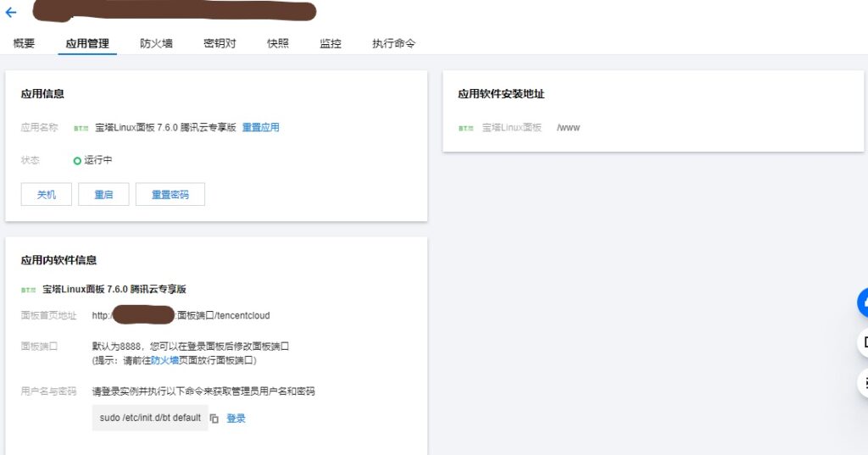This screenshot has width=868, height=455.
Task: Click the 重置密码 button
Action: point(170,194)
